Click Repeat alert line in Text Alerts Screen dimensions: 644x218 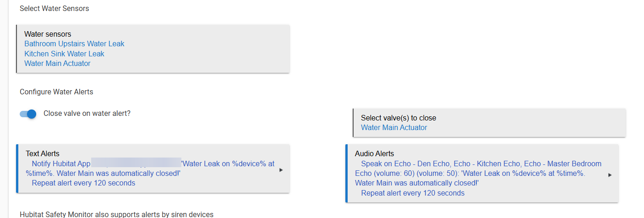[83, 183]
